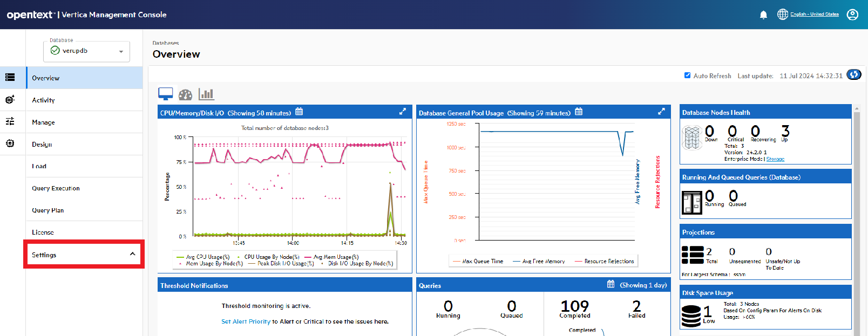Open the notifications bell
The width and height of the screenshot is (868, 336).
(763, 15)
